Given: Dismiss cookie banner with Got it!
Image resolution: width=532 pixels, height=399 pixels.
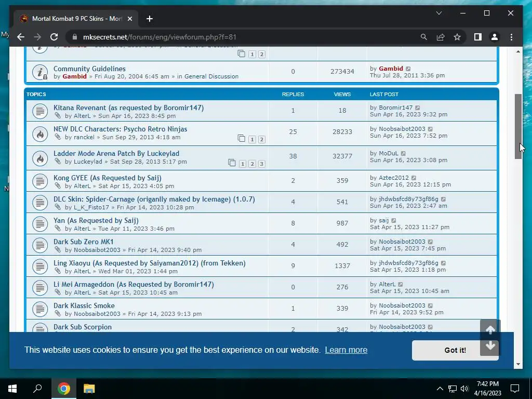Looking at the screenshot, I should [455, 350].
